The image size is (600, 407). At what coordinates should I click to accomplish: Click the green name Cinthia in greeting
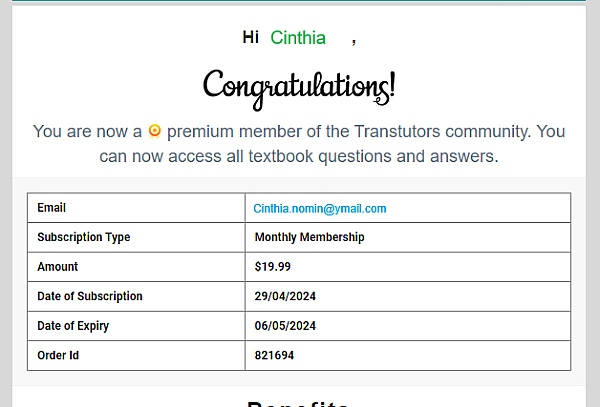pos(298,38)
